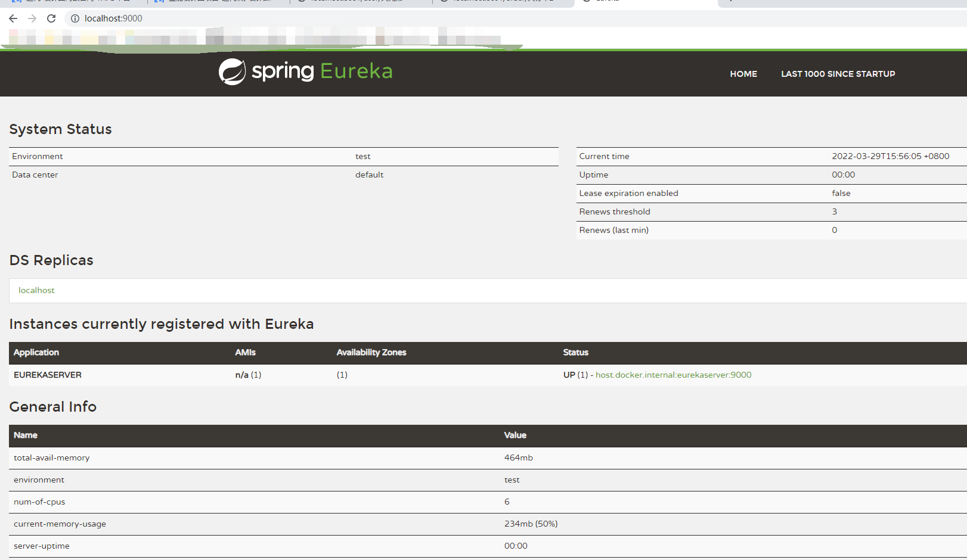Select HOME in the navigation bar
This screenshot has height=560, width=967.
[x=743, y=74]
